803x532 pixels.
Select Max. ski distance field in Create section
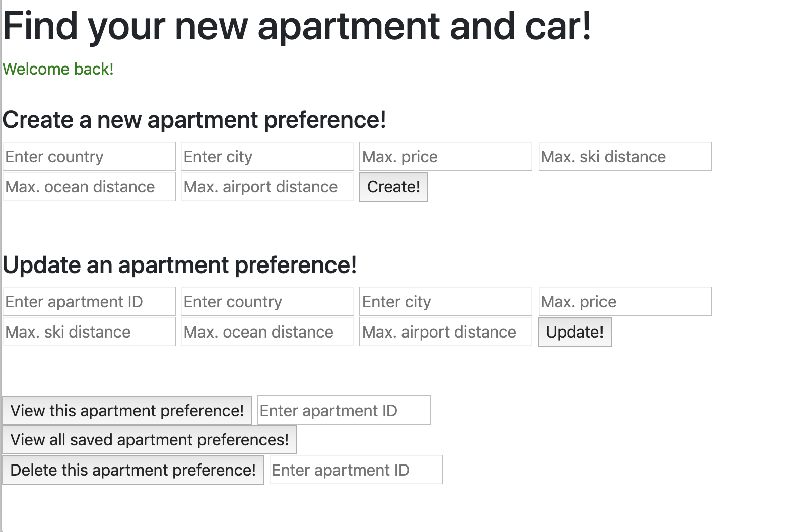click(625, 156)
